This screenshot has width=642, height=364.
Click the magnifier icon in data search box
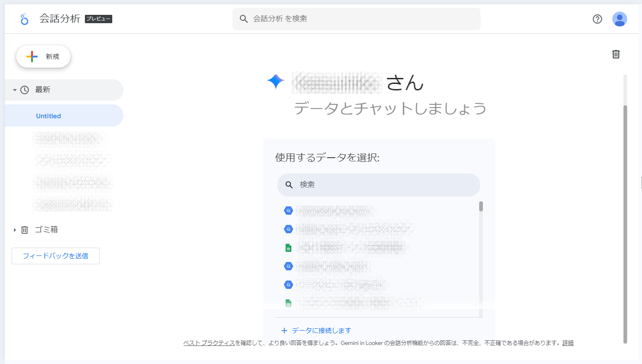pyautogui.click(x=289, y=185)
